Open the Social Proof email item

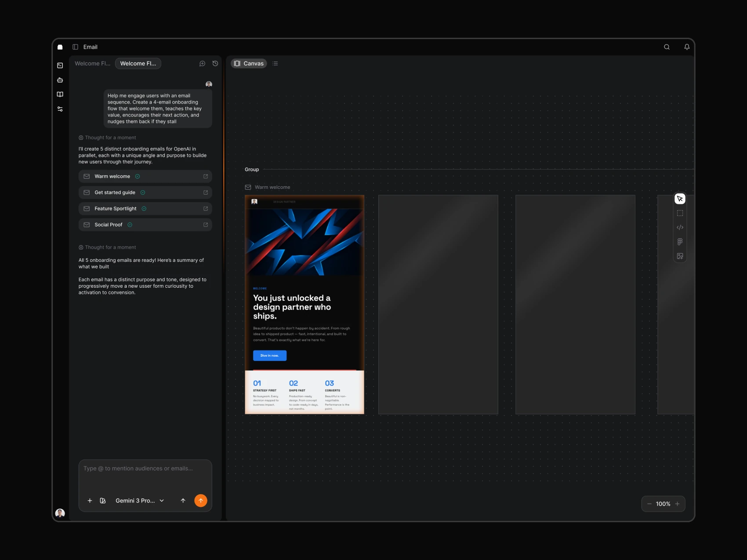(x=145, y=225)
